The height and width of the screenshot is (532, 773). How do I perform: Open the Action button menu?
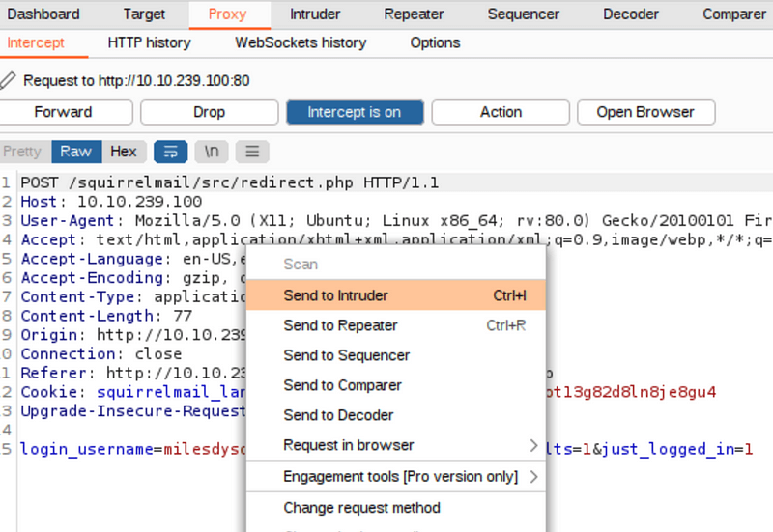pos(501,112)
